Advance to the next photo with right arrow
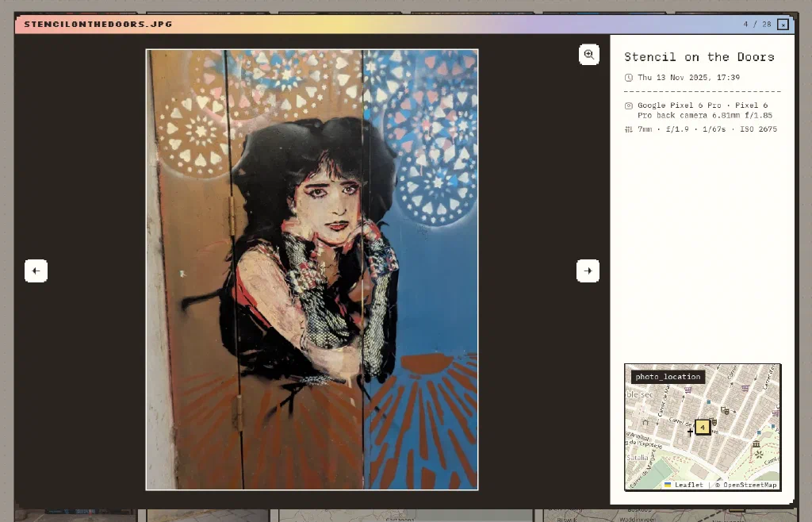Image resolution: width=812 pixels, height=522 pixels. coord(588,271)
